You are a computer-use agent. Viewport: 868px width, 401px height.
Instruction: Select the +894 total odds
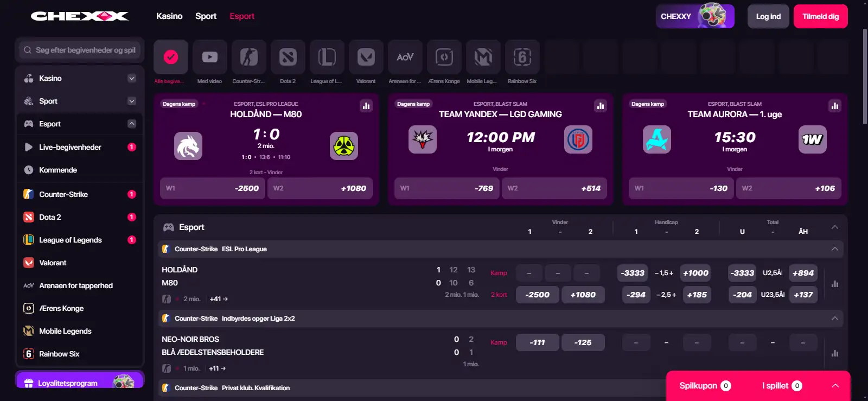coord(803,273)
